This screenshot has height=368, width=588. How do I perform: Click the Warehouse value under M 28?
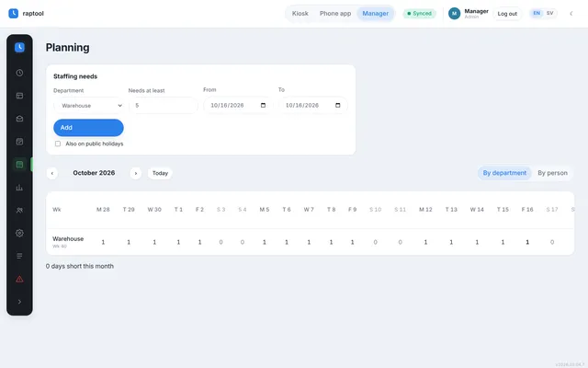(x=103, y=242)
